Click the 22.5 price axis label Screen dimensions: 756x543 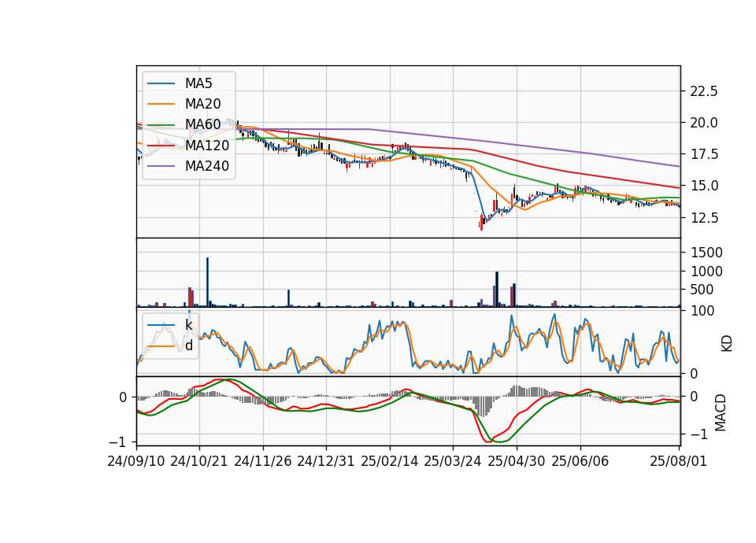(x=704, y=91)
